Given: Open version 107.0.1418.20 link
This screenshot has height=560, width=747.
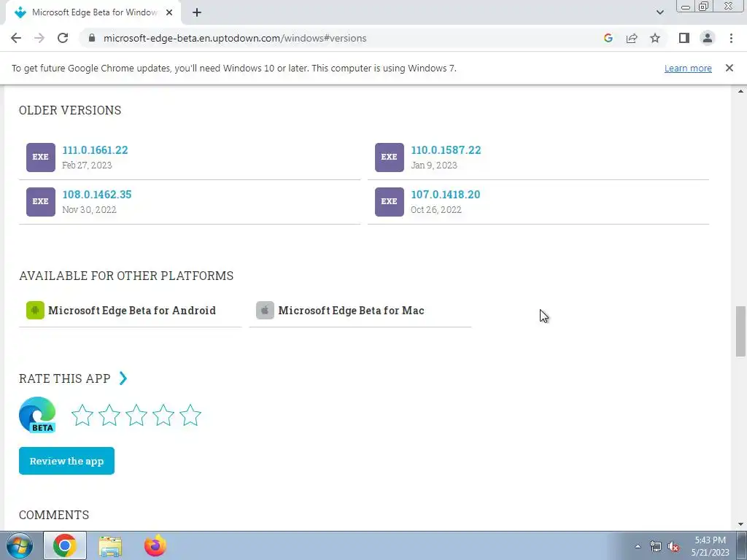Looking at the screenshot, I should pyautogui.click(x=446, y=194).
